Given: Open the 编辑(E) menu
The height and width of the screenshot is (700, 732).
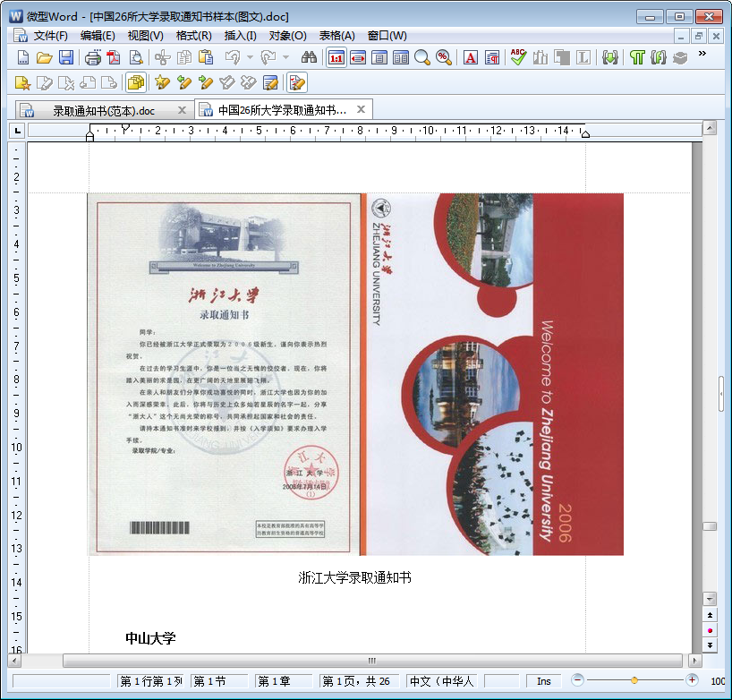Looking at the screenshot, I should click(x=98, y=36).
